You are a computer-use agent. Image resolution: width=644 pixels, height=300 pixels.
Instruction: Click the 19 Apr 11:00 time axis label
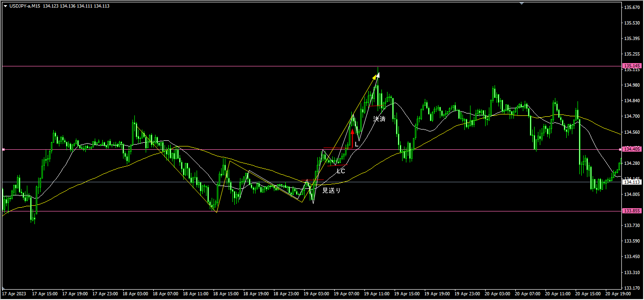point(377,293)
